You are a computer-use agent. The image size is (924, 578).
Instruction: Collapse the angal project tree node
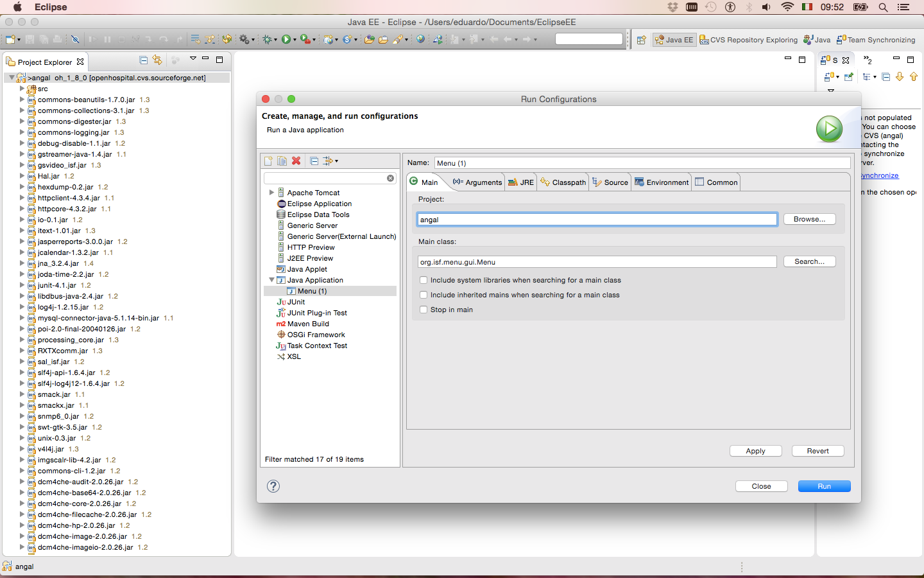pos(12,78)
